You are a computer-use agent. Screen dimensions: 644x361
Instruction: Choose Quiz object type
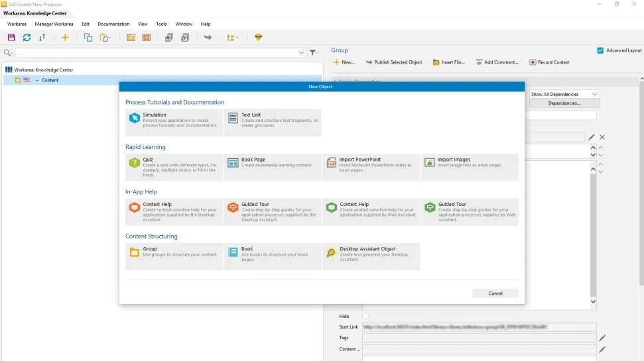coord(174,167)
